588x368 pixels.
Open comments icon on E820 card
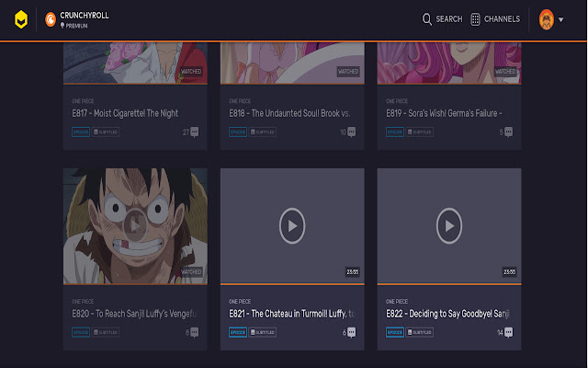click(194, 332)
